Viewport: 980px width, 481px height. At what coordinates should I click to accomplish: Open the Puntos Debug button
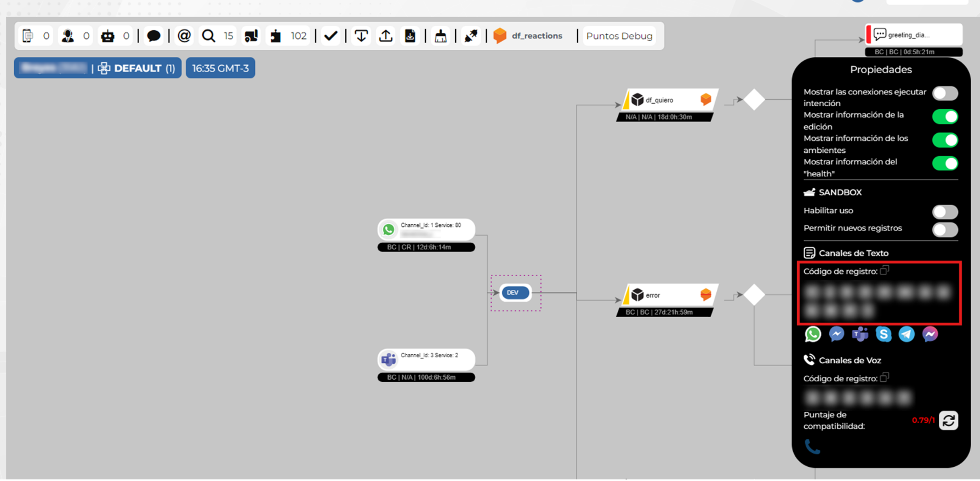pyautogui.click(x=619, y=36)
